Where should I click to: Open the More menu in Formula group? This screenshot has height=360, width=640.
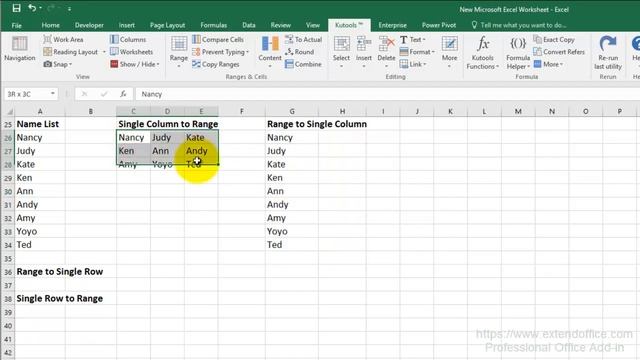(x=549, y=64)
